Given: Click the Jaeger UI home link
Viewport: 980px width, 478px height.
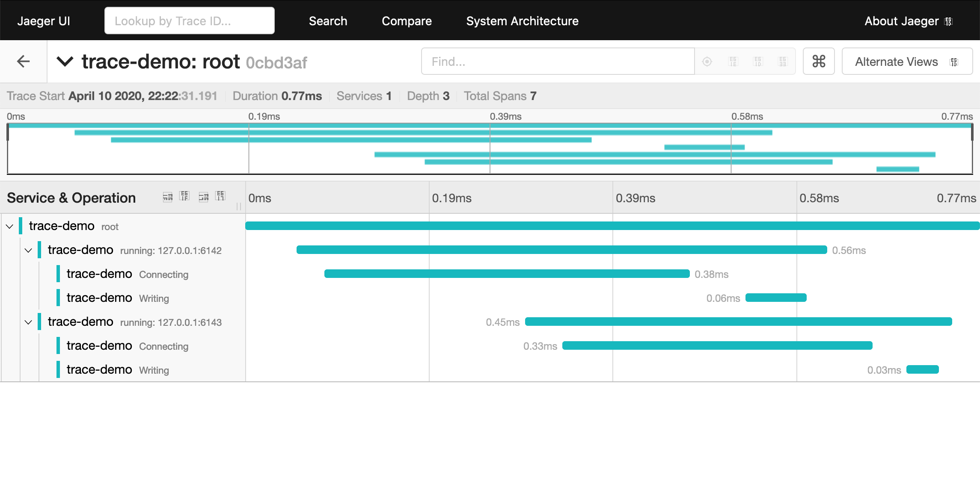Looking at the screenshot, I should (44, 21).
